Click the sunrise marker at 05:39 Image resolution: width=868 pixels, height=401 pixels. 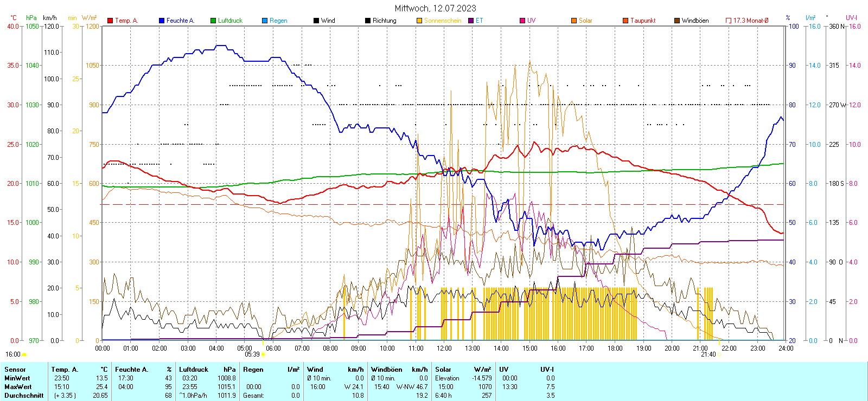(x=263, y=354)
